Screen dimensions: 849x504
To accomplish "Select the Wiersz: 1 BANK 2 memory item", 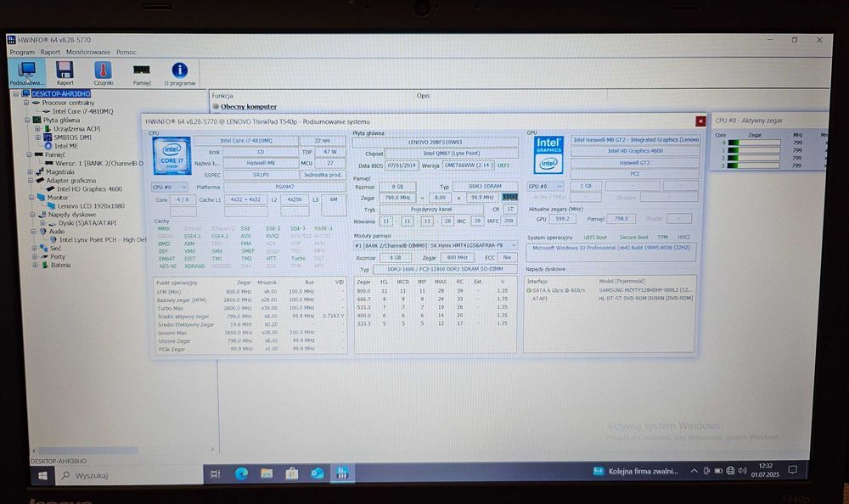I will pyautogui.click(x=99, y=163).
